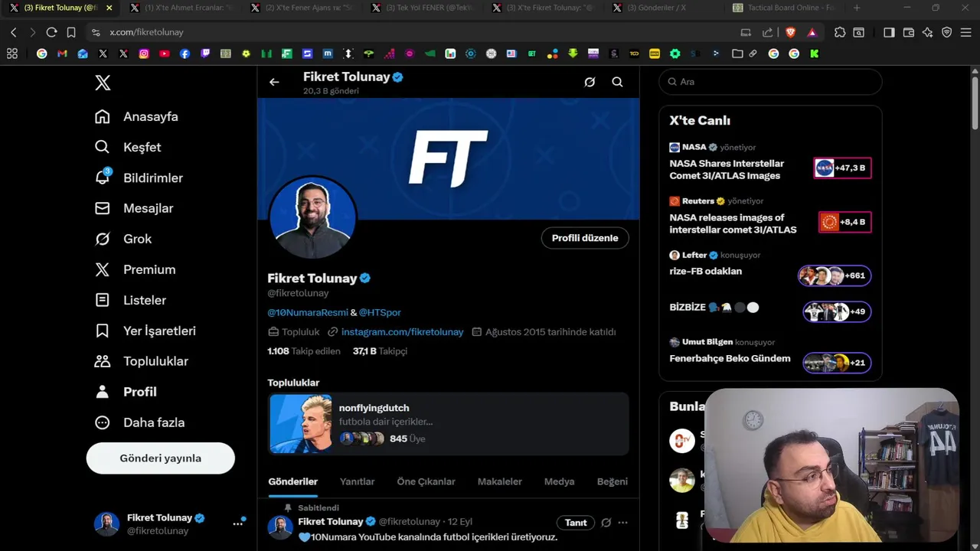Open browser extensions puzzle icon

click(x=840, y=32)
